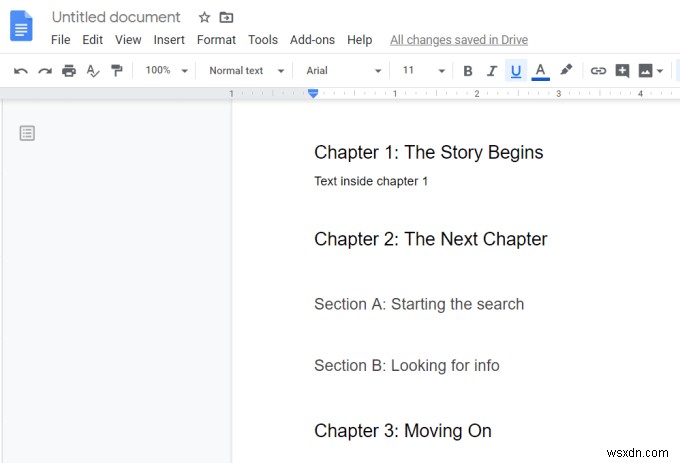This screenshot has width=680, height=463.
Task: Click heading Chapter 1: The Story Begins
Action: coord(428,153)
